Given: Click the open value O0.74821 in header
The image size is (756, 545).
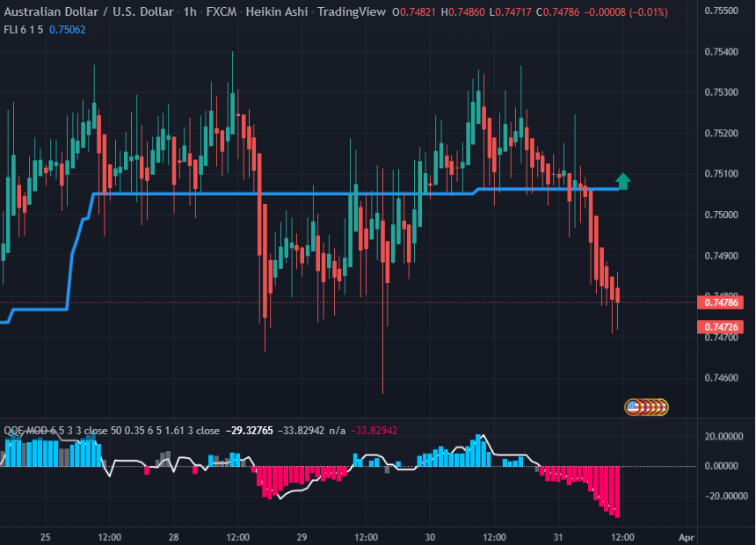Looking at the screenshot, I should (x=415, y=12).
